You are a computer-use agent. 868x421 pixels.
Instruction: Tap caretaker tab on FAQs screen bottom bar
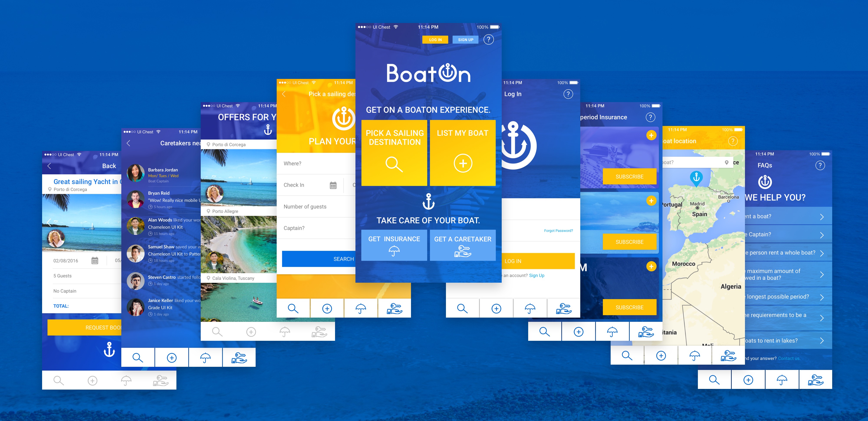click(x=816, y=380)
